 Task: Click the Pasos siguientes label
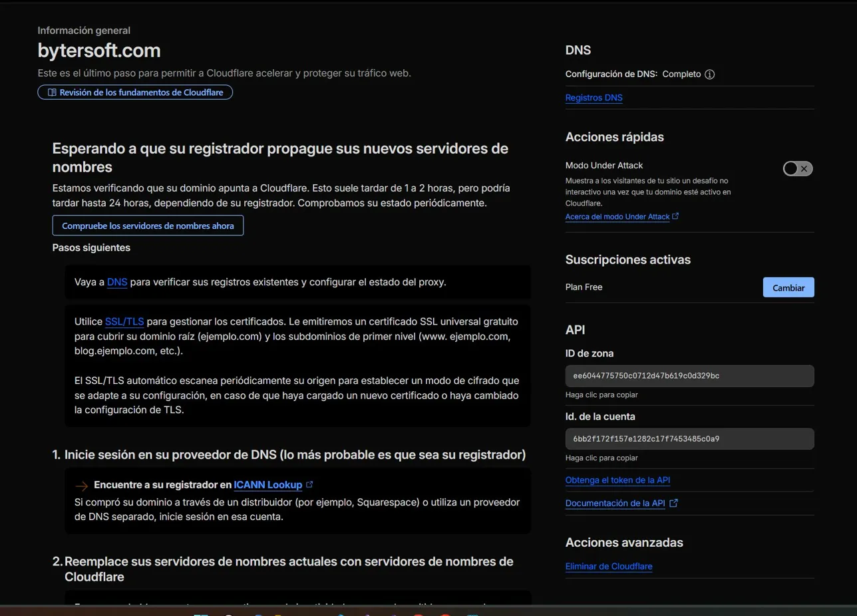pyautogui.click(x=91, y=248)
